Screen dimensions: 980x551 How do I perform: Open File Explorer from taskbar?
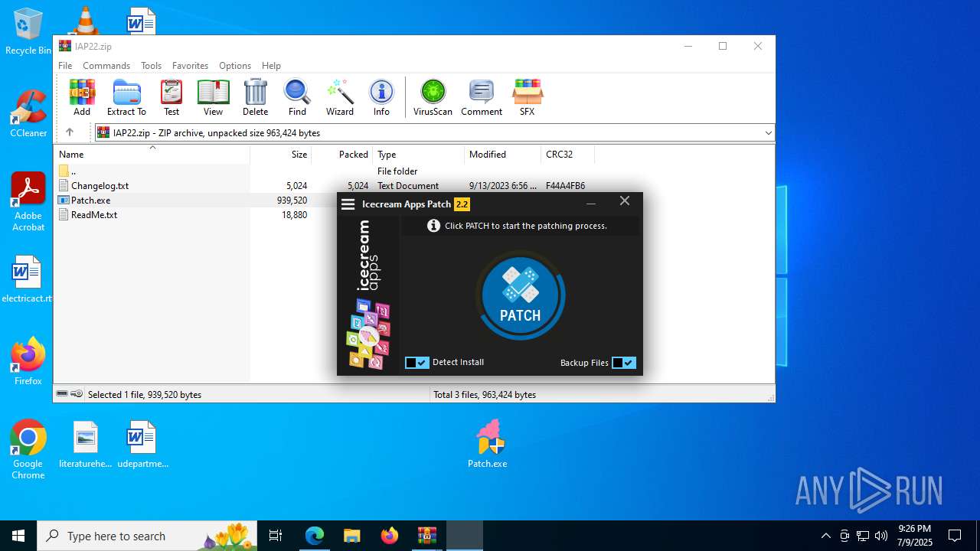click(352, 536)
